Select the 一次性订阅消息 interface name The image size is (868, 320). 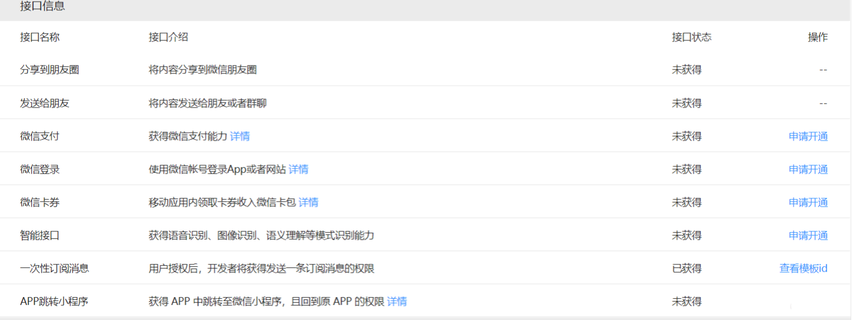[54, 268]
